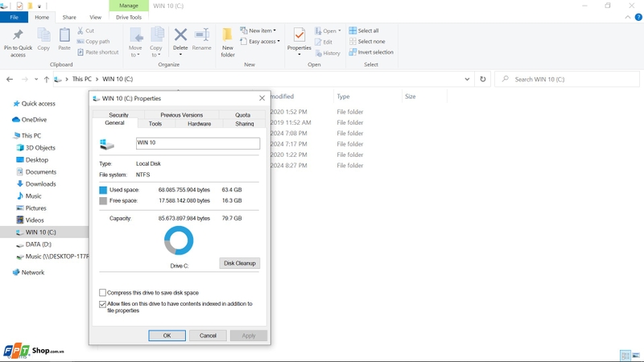Switch to the View ribbon tab
The width and height of the screenshot is (644, 362).
pos(95,17)
